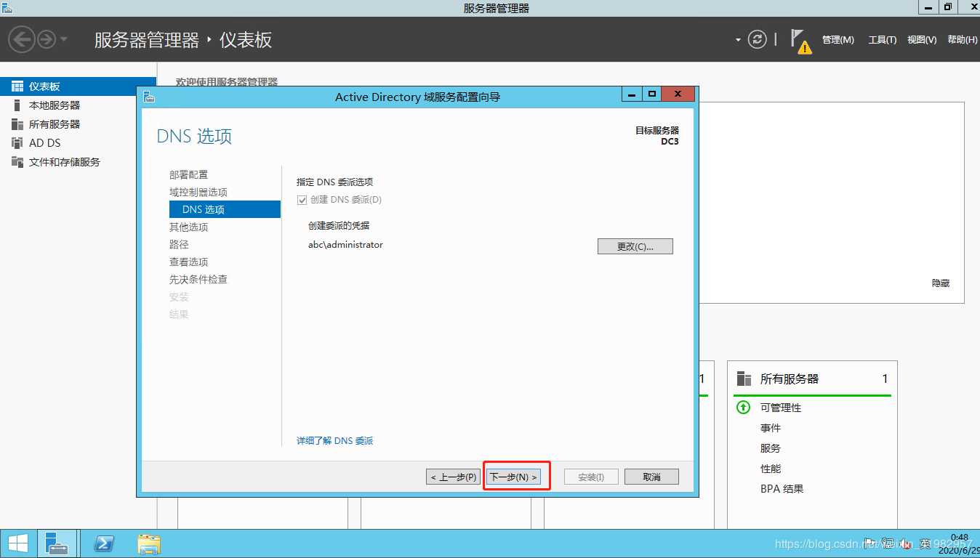Image resolution: width=980 pixels, height=558 pixels.
Task: Click the green 可管理性 status icon
Action: tap(743, 408)
